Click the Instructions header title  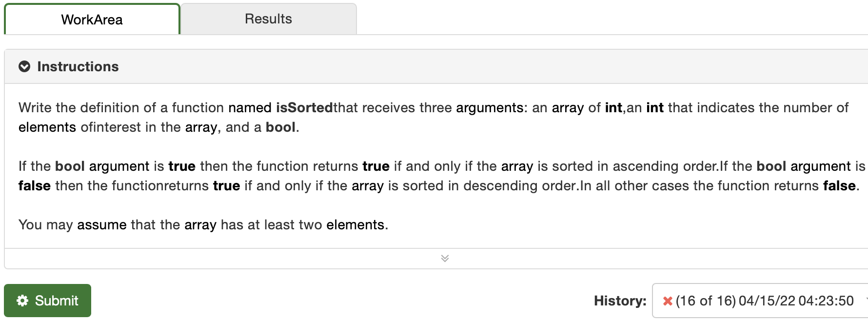78,66
